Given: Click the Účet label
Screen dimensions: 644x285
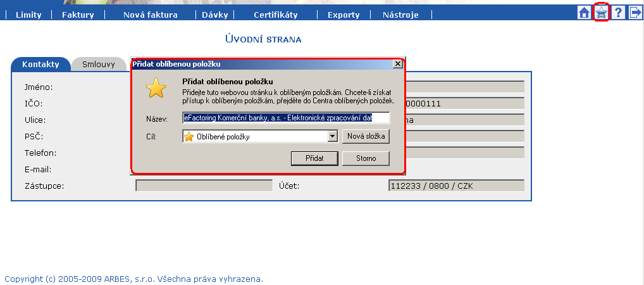Looking at the screenshot, I should pyautogui.click(x=290, y=186).
